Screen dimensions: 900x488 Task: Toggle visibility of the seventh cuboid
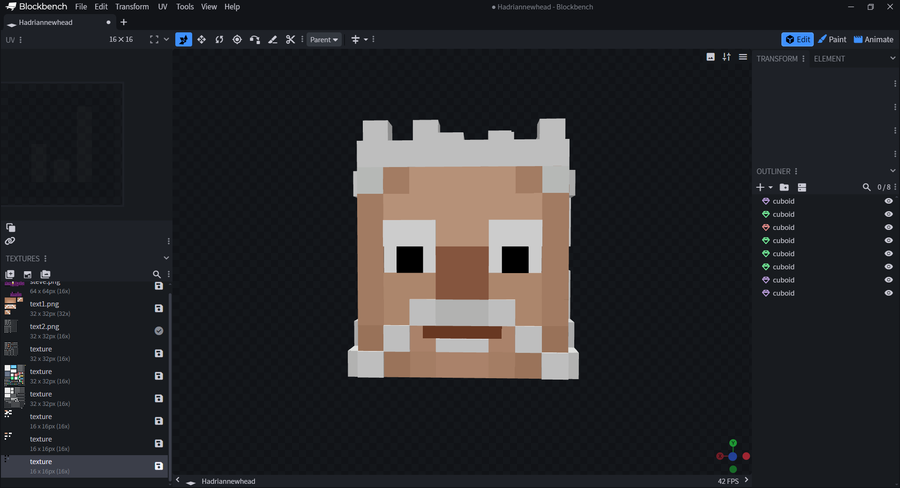point(889,280)
